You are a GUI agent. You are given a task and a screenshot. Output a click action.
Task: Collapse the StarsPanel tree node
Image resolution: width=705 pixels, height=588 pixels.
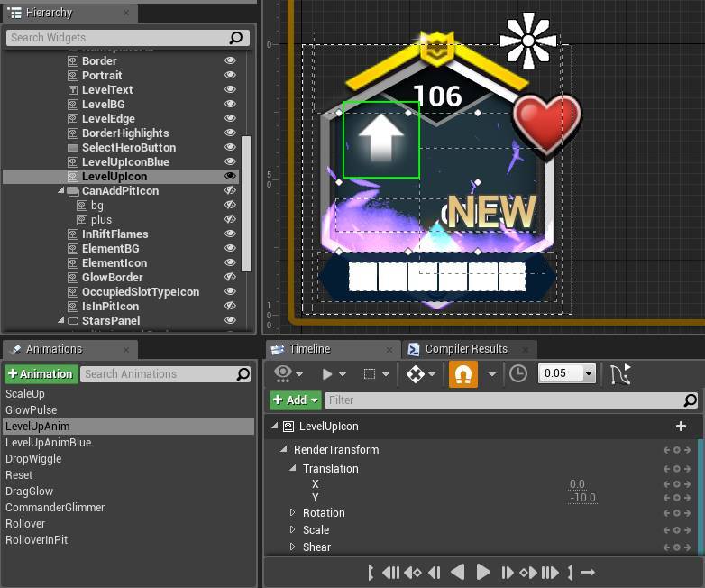coord(61,320)
